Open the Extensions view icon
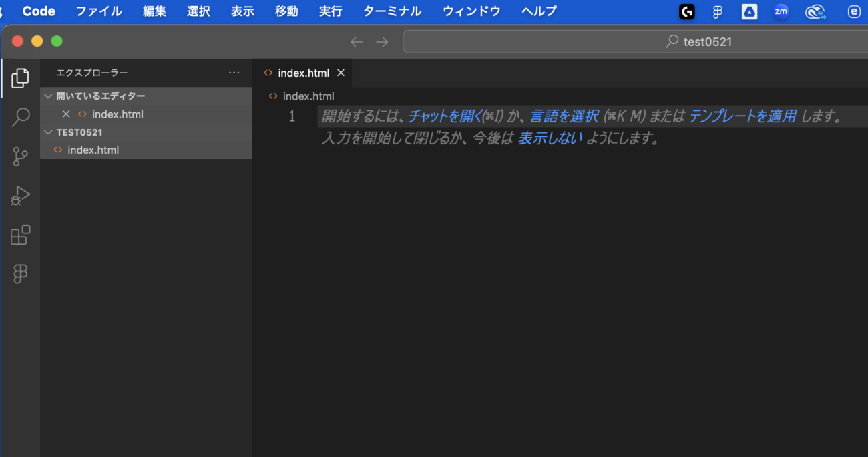 (21, 235)
